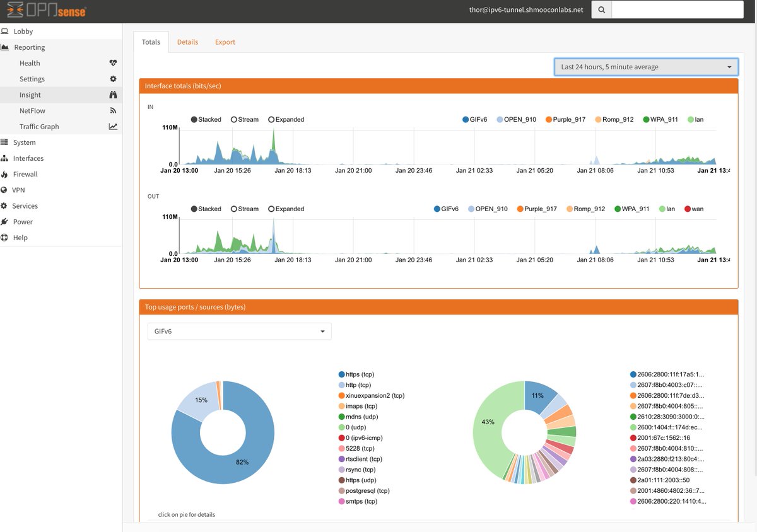Click the Lobby laptop icon
The image size is (757, 532).
tap(4, 32)
